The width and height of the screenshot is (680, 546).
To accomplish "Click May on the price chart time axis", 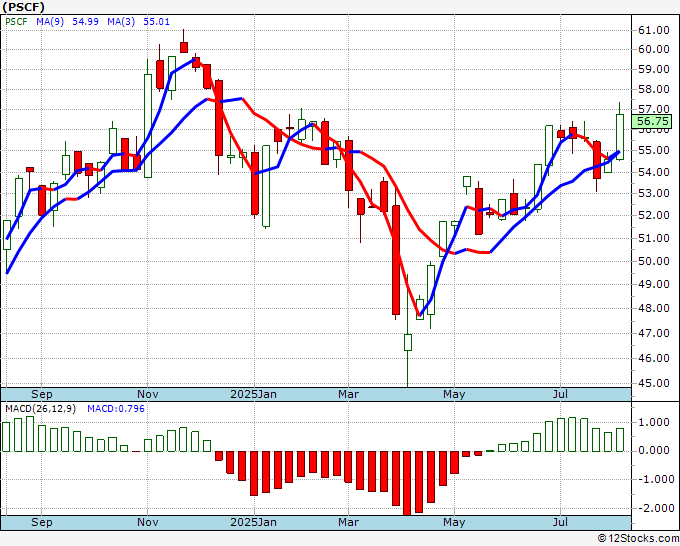I will click(454, 394).
